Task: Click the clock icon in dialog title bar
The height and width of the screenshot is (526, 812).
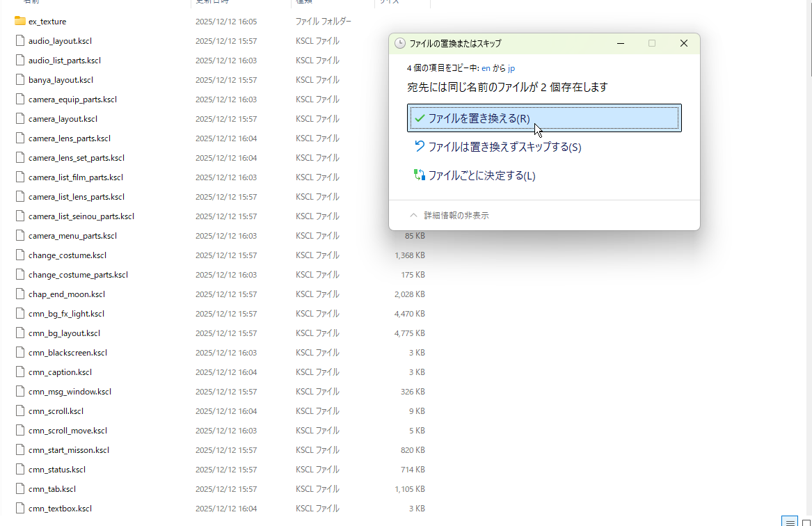Action: [x=399, y=43]
